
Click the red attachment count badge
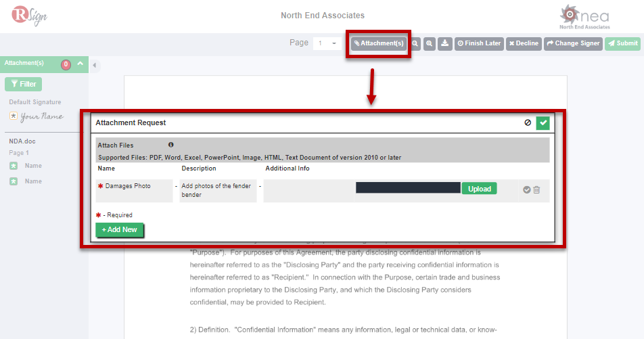(x=66, y=64)
